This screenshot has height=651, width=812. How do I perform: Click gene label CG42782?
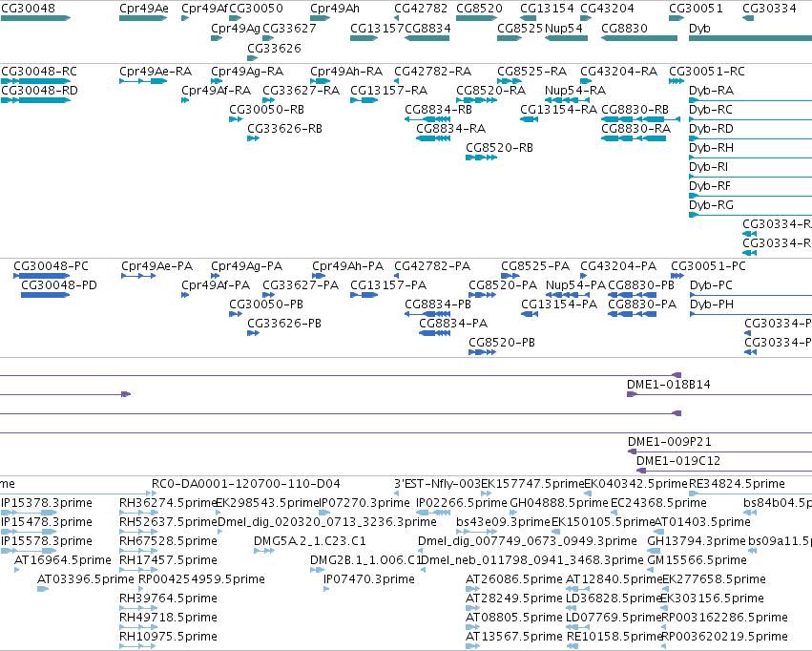pos(421,9)
